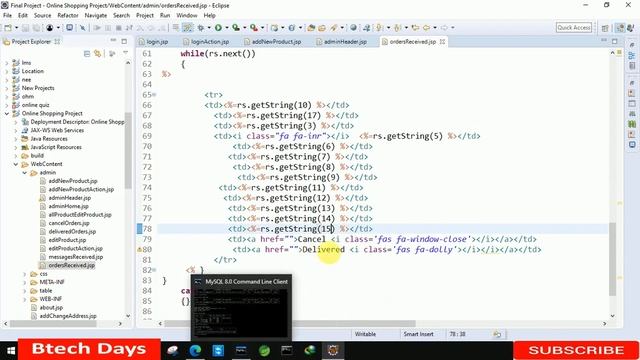
Task: Select messagesReceived.jsp in Project Explorer
Action: tap(76, 257)
